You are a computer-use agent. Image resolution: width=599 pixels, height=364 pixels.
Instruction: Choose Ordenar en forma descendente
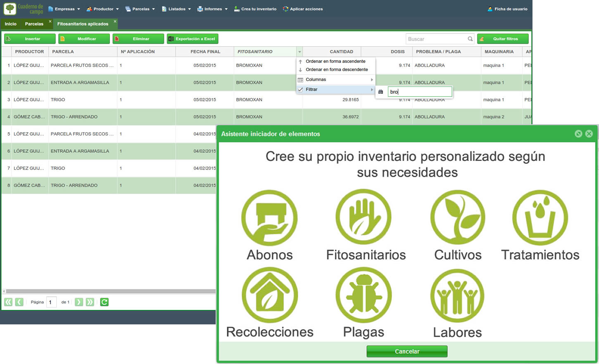coord(335,69)
